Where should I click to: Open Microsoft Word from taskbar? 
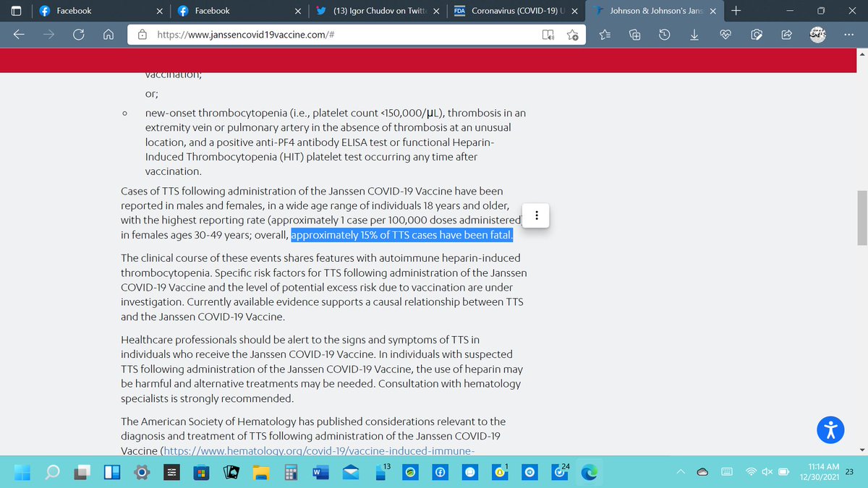[x=320, y=472]
